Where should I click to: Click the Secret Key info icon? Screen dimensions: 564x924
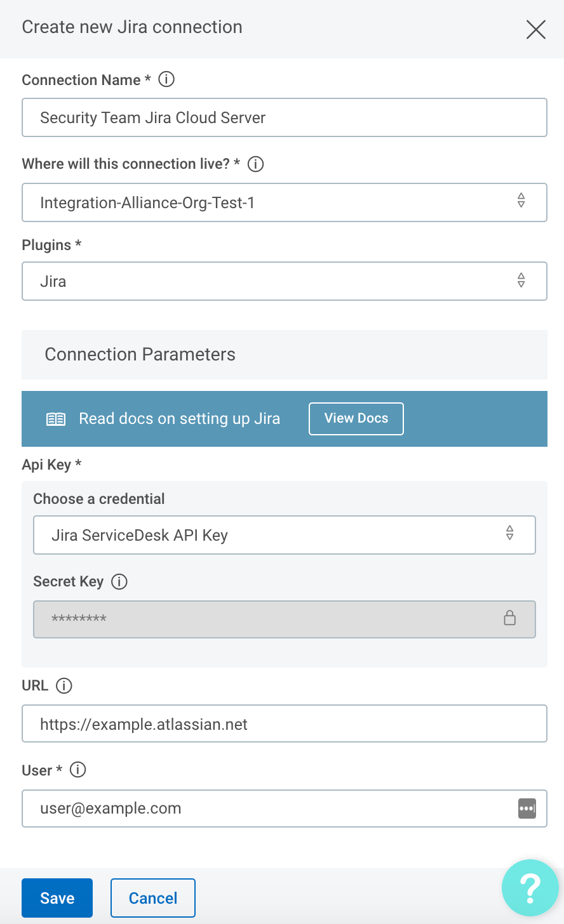tap(119, 581)
